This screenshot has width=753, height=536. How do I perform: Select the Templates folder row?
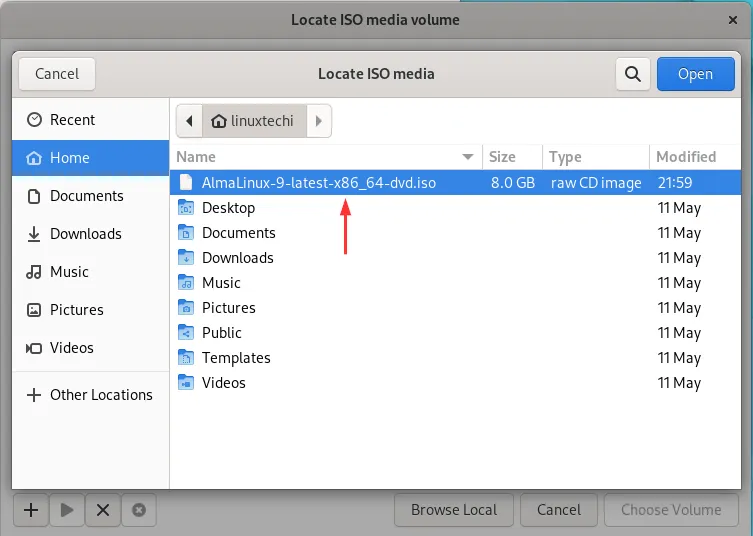coord(455,358)
